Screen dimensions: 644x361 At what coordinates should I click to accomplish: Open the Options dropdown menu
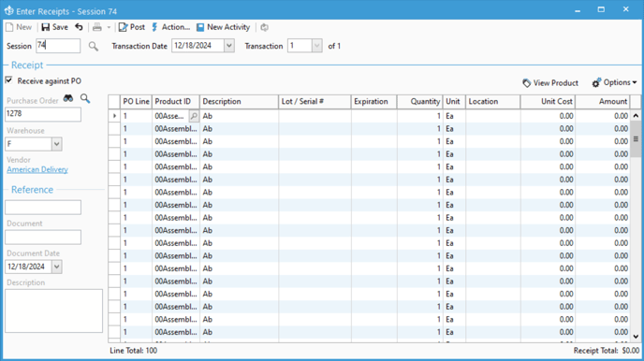tap(614, 83)
